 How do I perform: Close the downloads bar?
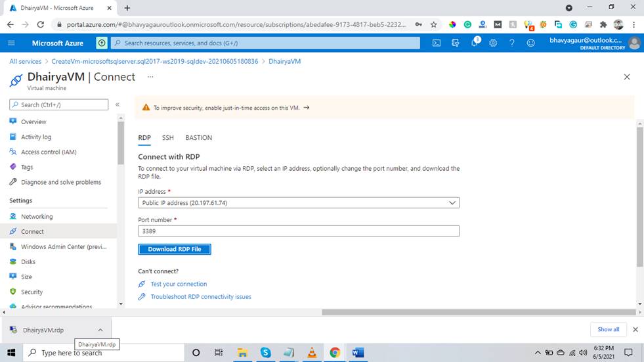(x=635, y=330)
